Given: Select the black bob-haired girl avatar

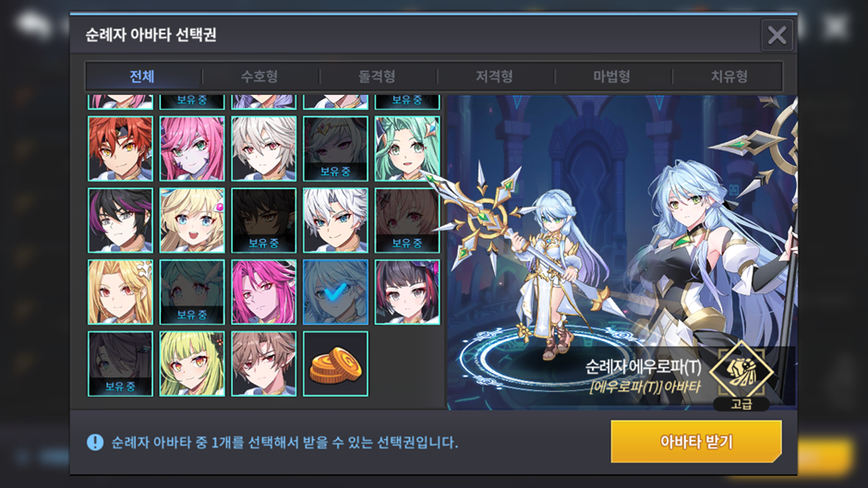Looking at the screenshot, I should click(x=407, y=292).
